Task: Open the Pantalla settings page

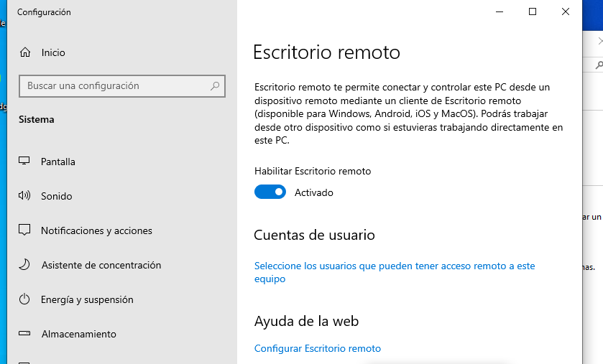Action: coord(122,162)
